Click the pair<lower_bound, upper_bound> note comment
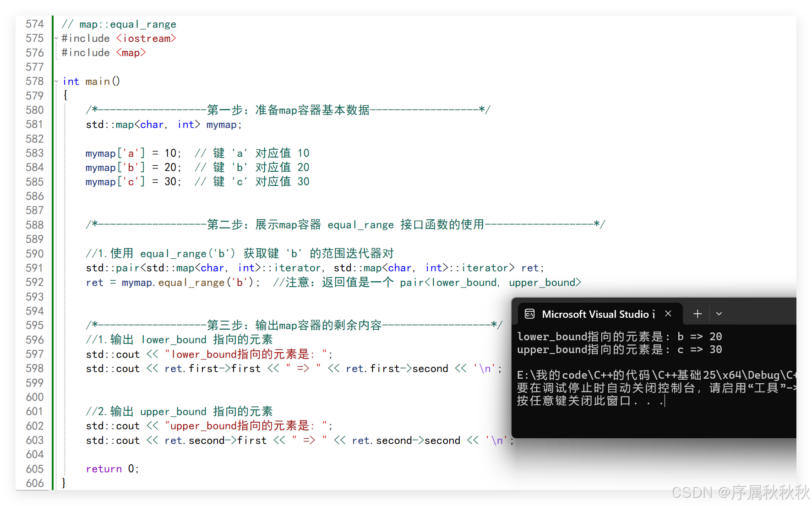The image size is (812, 506). [427, 282]
